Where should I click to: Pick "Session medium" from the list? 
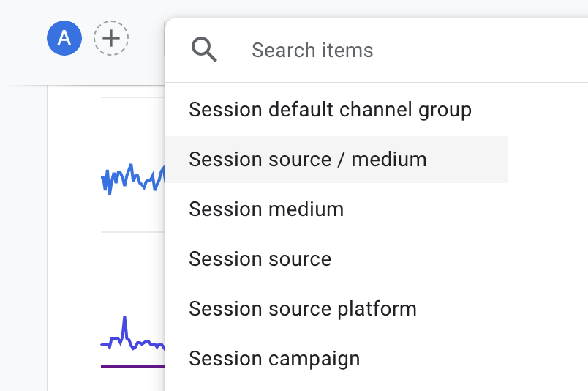266,209
